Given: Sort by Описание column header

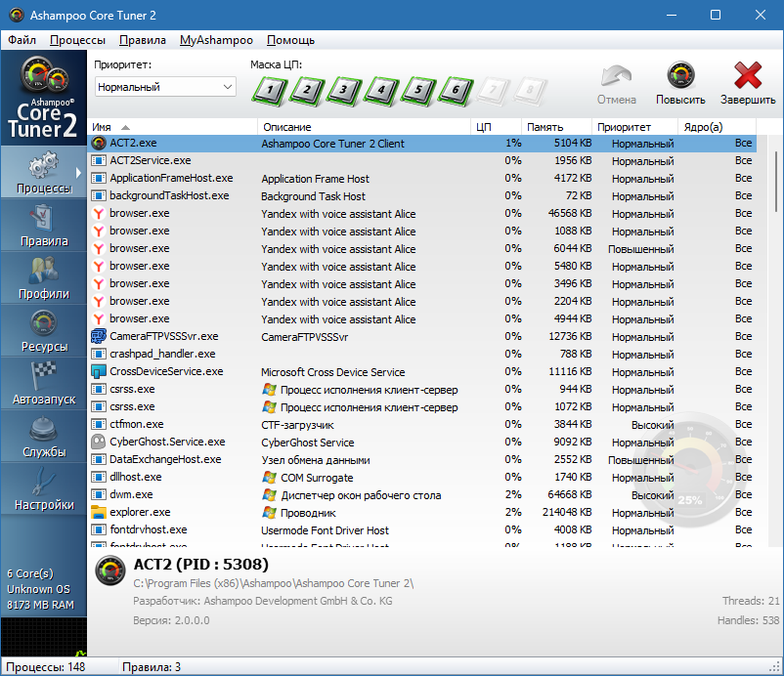Looking at the screenshot, I should point(364,127).
